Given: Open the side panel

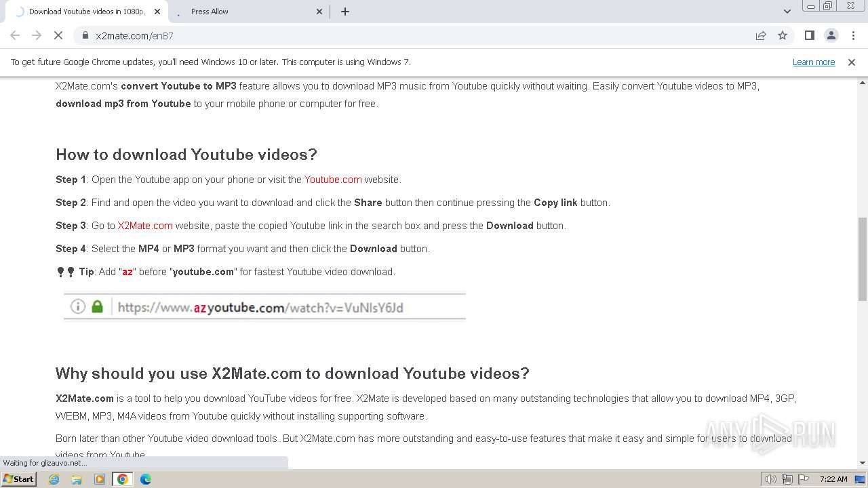Looking at the screenshot, I should coord(809,35).
